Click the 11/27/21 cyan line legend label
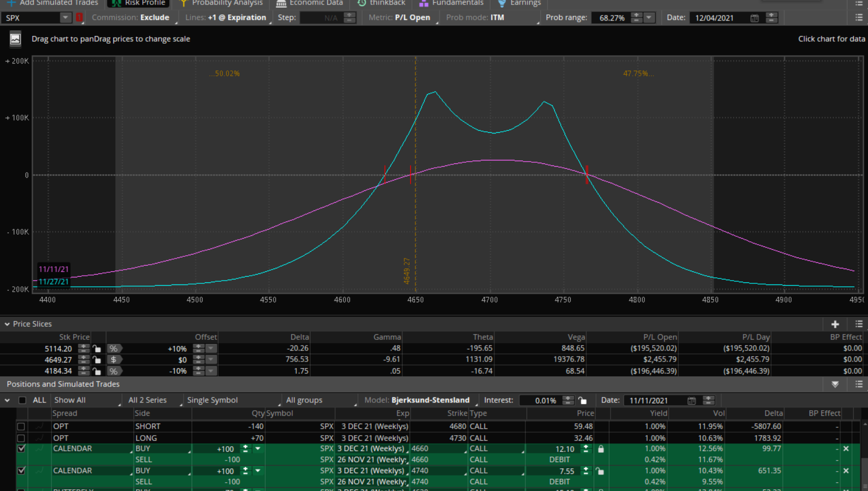The height and width of the screenshot is (491, 868). pos(54,282)
